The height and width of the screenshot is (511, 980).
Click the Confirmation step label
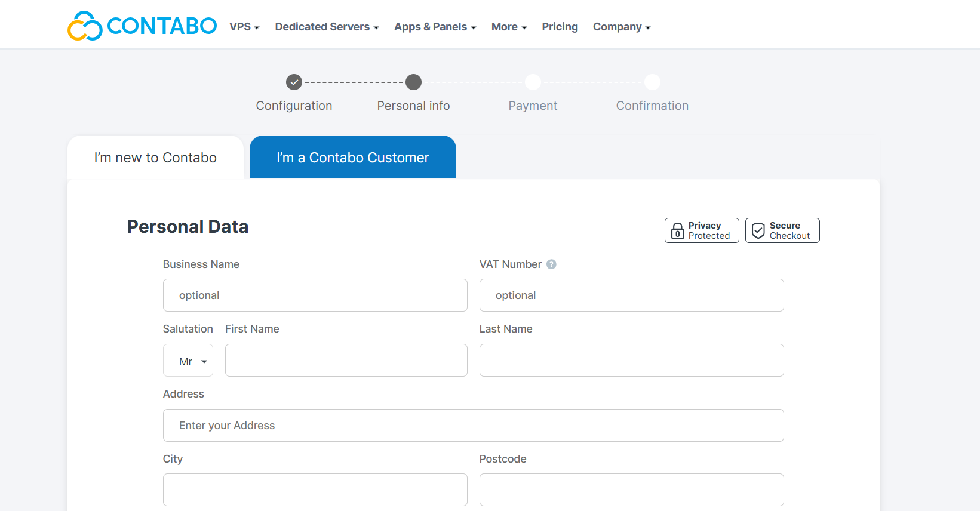pos(652,106)
